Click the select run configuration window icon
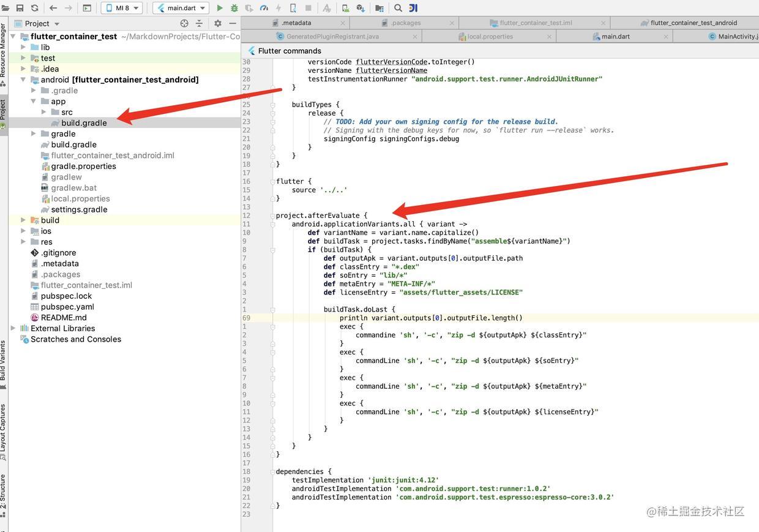Image resolution: width=759 pixels, height=532 pixels. click(x=87, y=8)
